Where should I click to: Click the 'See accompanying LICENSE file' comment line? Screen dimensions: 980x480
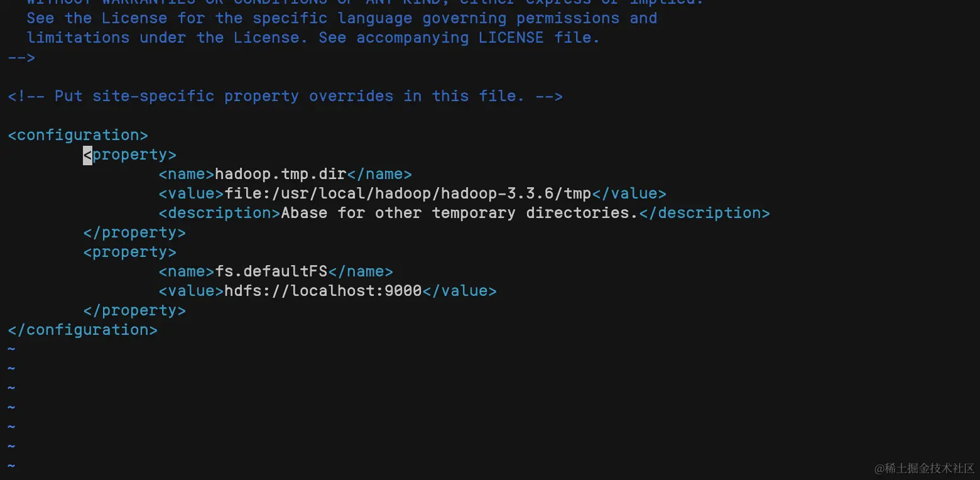[313, 38]
